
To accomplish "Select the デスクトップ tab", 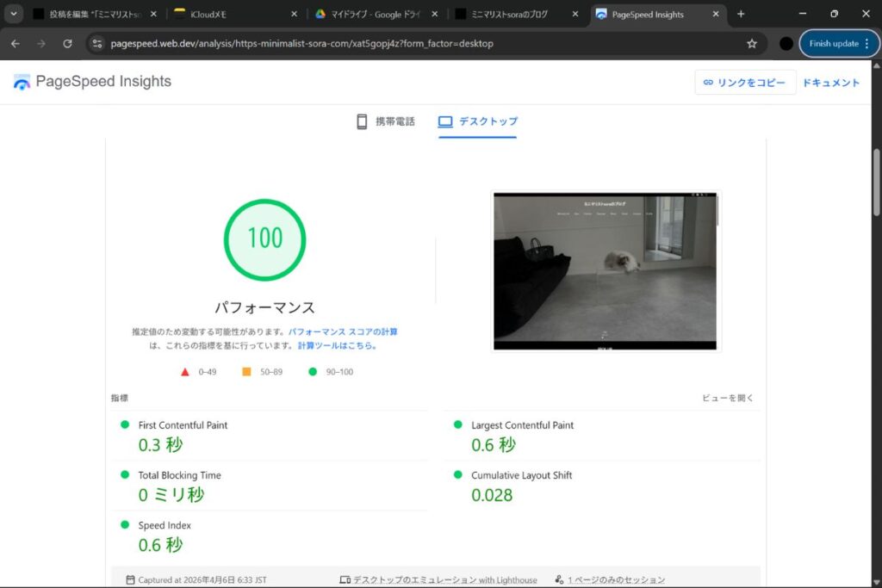I will [x=478, y=121].
